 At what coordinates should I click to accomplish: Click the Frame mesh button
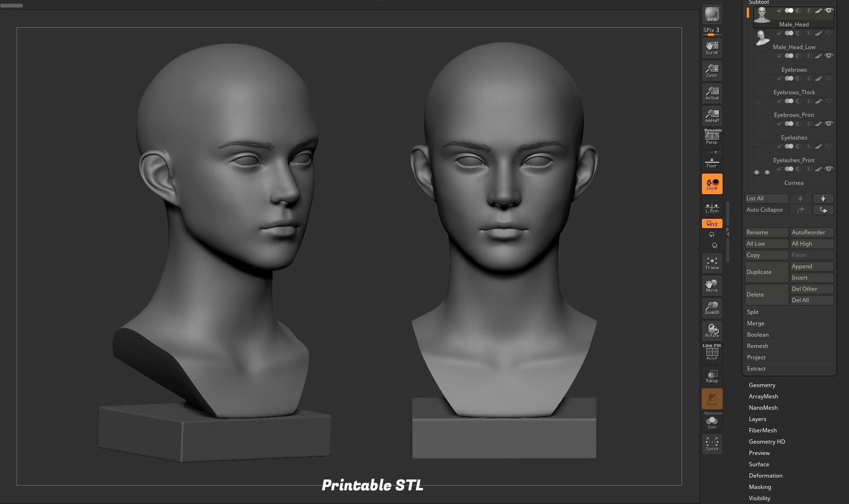click(x=712, y=263)
